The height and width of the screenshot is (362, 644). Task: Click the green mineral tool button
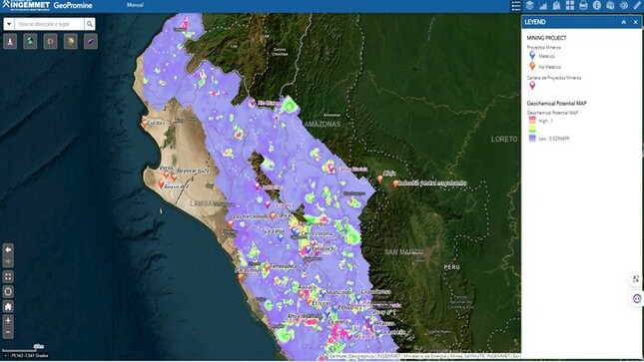click(x=30, y=42)
